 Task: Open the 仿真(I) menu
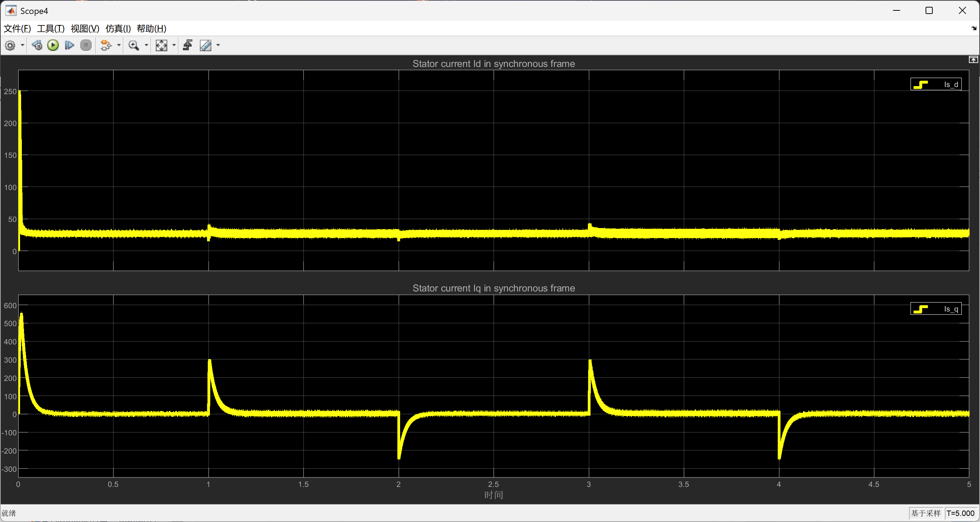[x=118, y=29]
